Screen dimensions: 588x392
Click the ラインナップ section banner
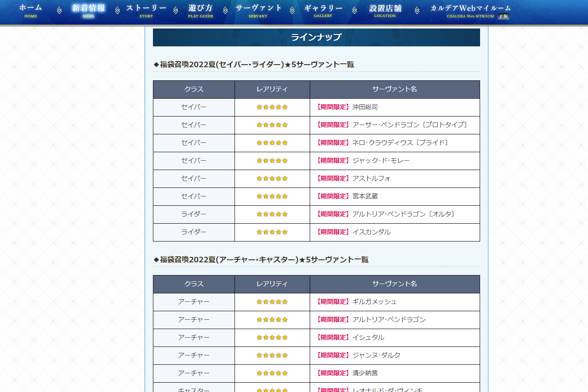tap(316, 37)
